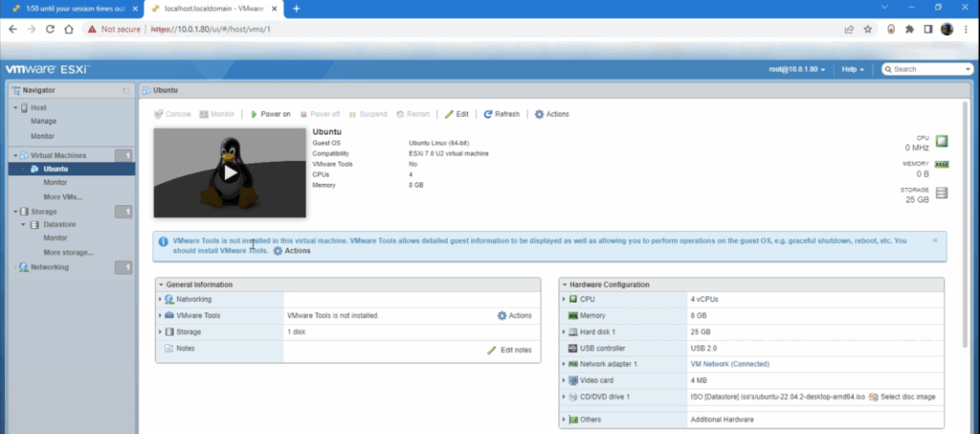Click Select disc image
The height and width of the screenshot is (434, 980).
(x=902, y=397)
